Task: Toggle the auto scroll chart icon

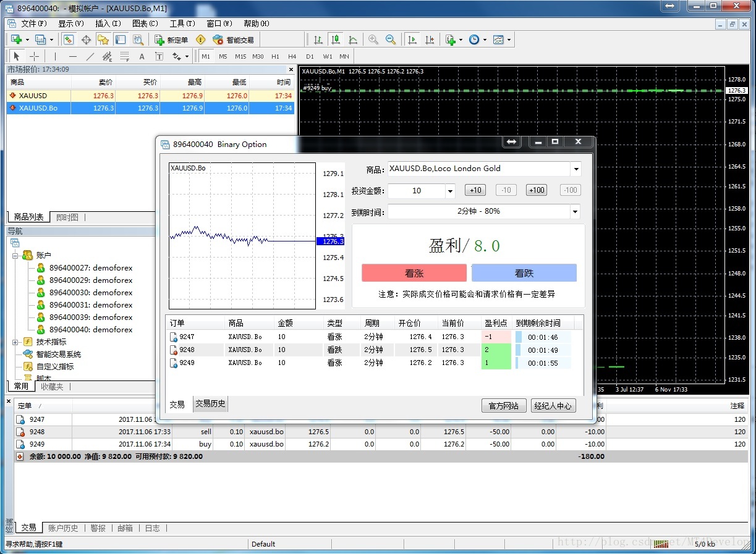Action: (x=412, y=40)
